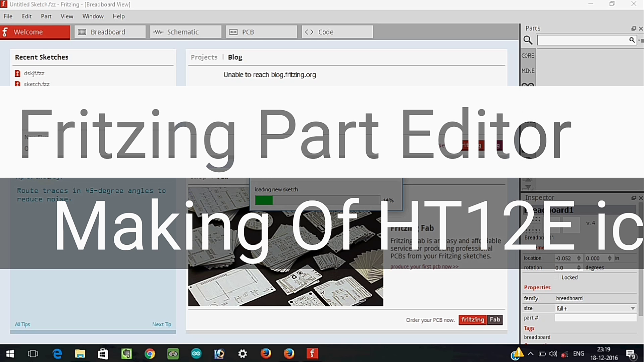This screenshot has height=362, width=644.
Task: Open Google Chrome from the taskbar
Action: 150,354
